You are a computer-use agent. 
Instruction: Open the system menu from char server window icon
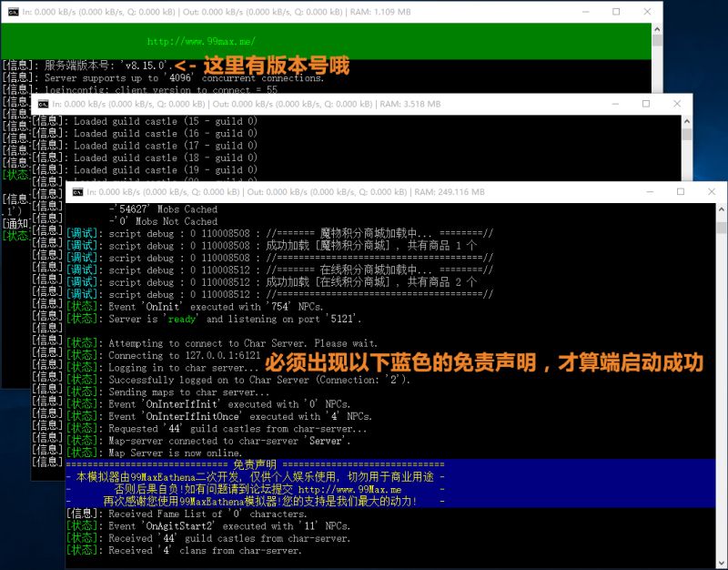(x=43, y=103)
